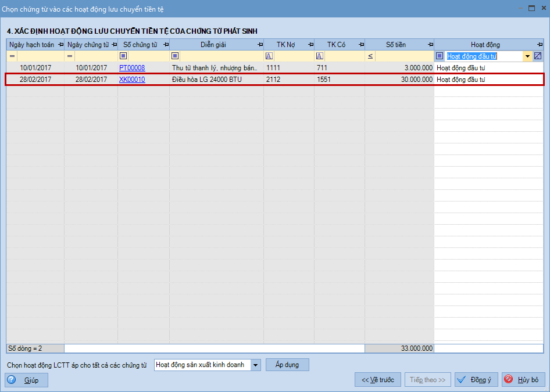The width and height of the screenshot is (550, 392).
Task: Click pin icon on Số tiền column header
Action: (430, 45)
